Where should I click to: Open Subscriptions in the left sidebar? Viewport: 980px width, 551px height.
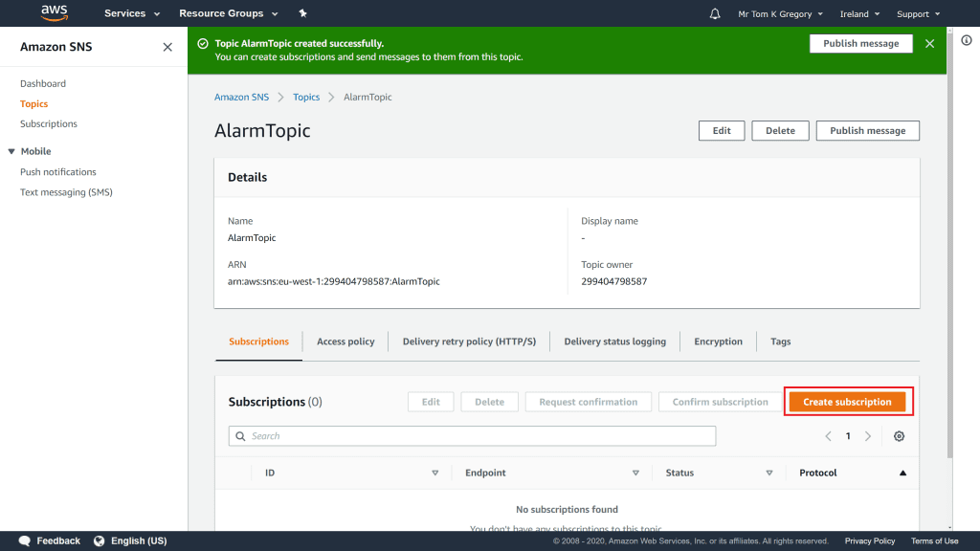49,124
